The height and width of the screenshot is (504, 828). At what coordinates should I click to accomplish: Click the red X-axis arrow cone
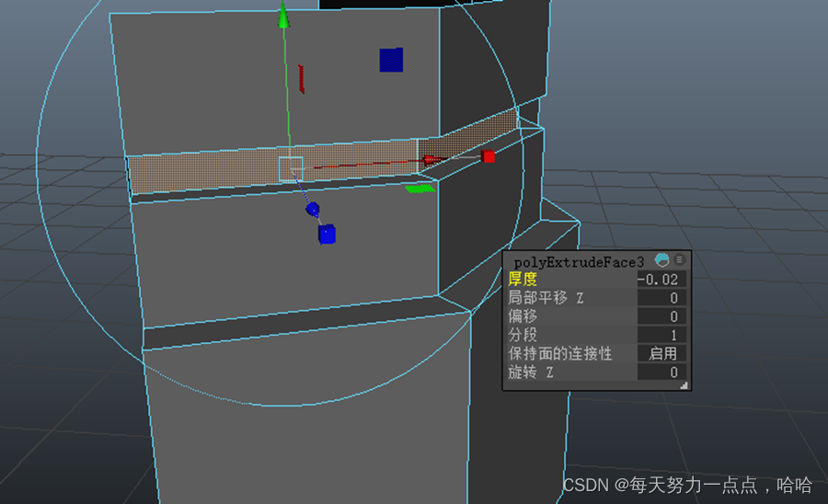pos(430,160)
